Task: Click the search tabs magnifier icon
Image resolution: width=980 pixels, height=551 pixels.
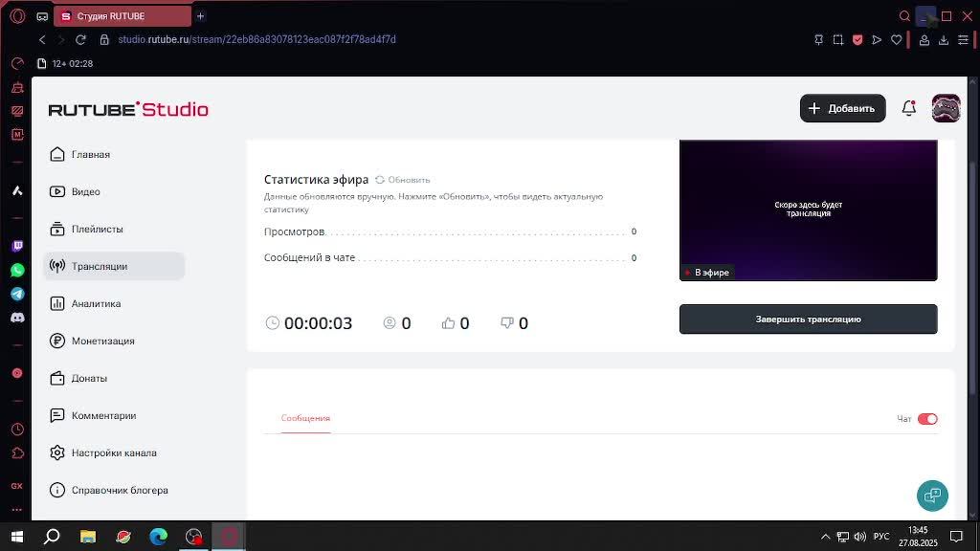Action: coord(904,16)
